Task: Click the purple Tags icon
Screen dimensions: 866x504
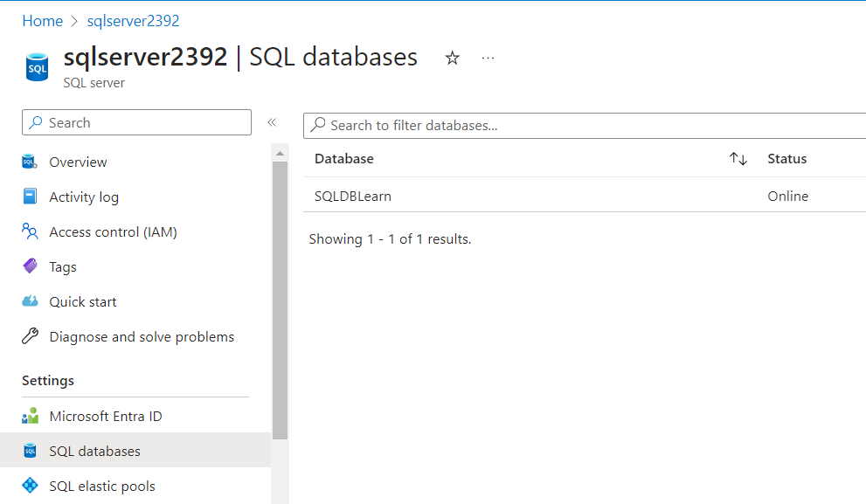Action: click(x=30, y=266)
